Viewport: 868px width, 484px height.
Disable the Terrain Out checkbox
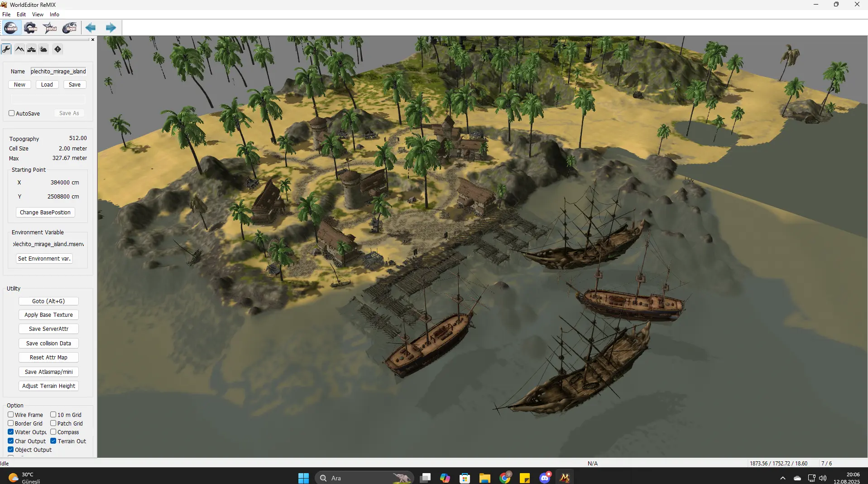tap(53, 441)
